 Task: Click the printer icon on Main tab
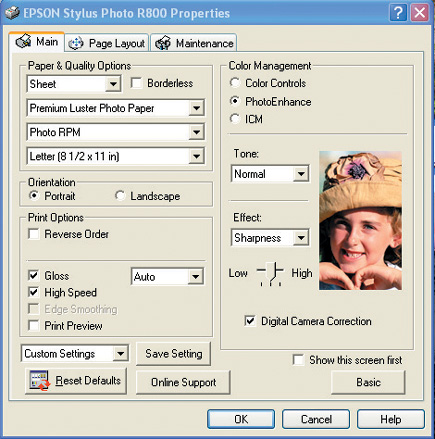coord(24,42)
